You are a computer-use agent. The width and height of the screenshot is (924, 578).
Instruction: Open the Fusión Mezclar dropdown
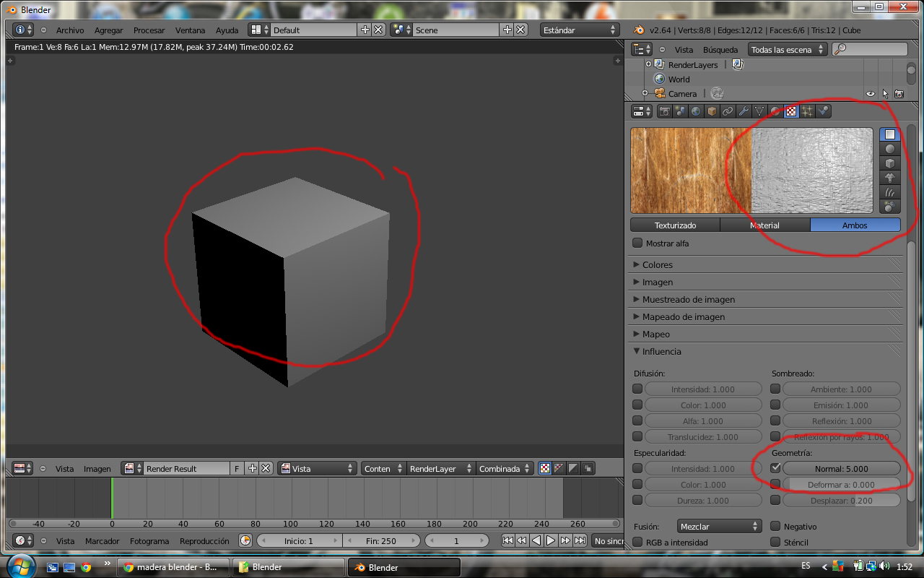(720, 527)
